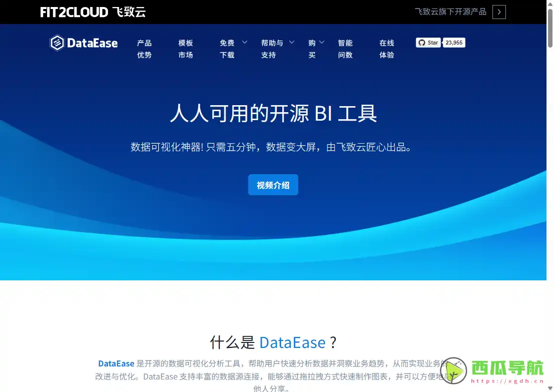Open the 免费下载 menu item

227,49
